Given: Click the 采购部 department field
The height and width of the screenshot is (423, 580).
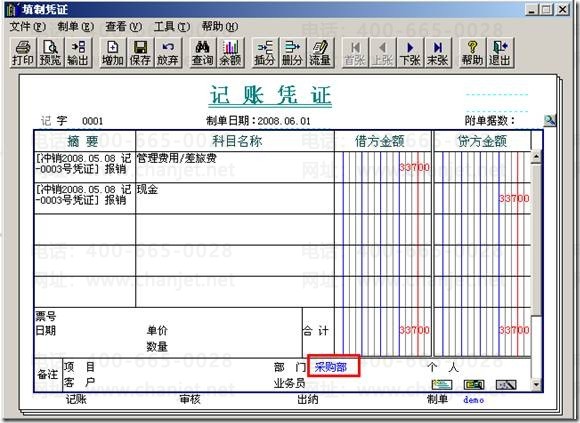Looking at the screenshot, I should point(333,366).
